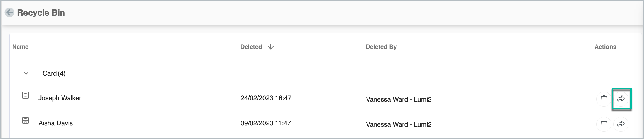Click the Card (4) group label
The height and width of the screenshot is (139, 644).
coord(54,73)
